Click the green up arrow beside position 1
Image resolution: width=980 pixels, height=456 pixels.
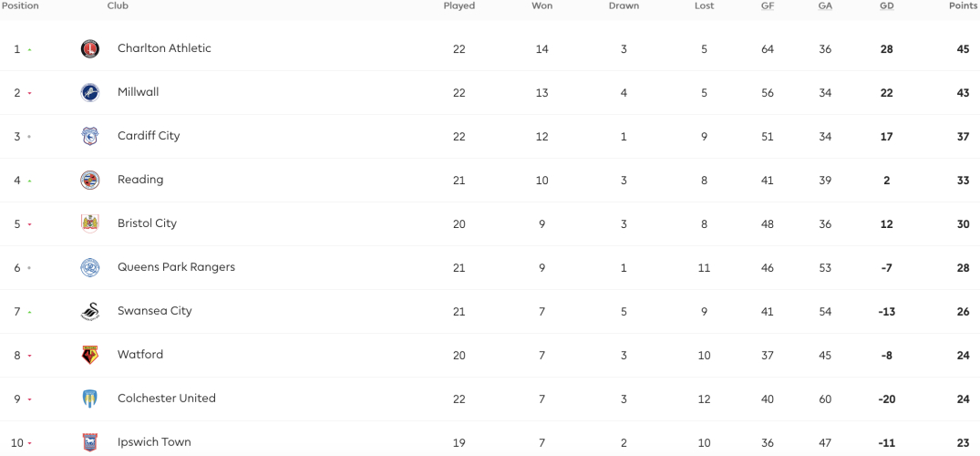(29, 49)
